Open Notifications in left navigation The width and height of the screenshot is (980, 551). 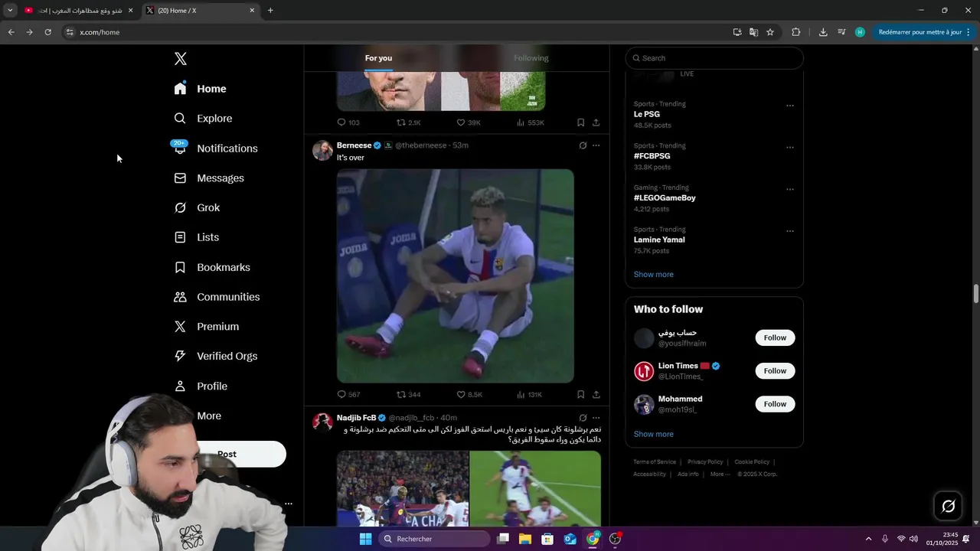click(x=215, y=148)
